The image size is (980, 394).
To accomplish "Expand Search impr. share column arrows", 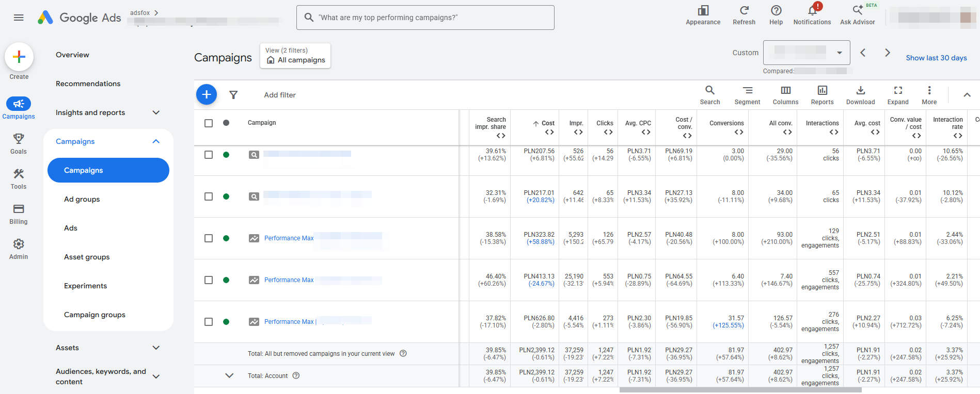I will [501, 136].
